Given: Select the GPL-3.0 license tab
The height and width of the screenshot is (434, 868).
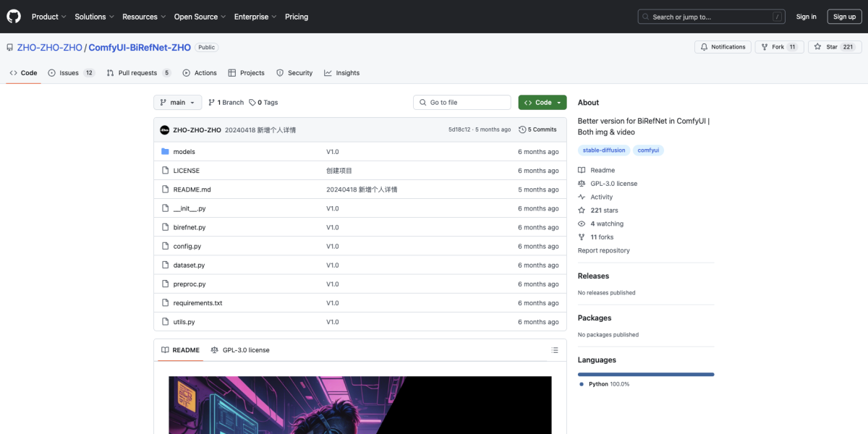Looking at the screenshot, I should (240, 350).
